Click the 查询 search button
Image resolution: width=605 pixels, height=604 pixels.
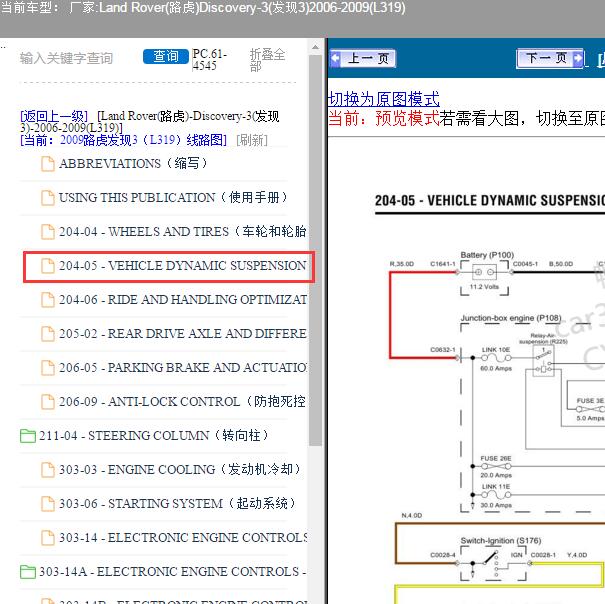(x=166, y=57)
